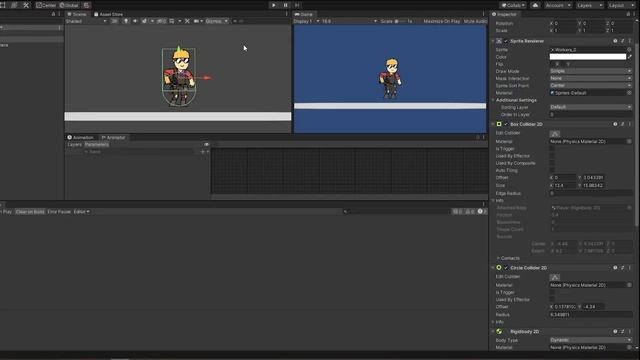
Task: Open the Collab dropdown
Action: tap(513, 5)
